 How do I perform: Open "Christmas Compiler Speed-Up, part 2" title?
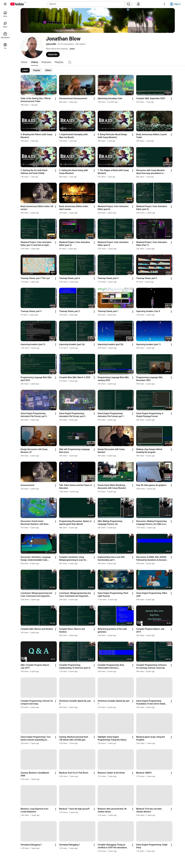(x=75, y=702)
